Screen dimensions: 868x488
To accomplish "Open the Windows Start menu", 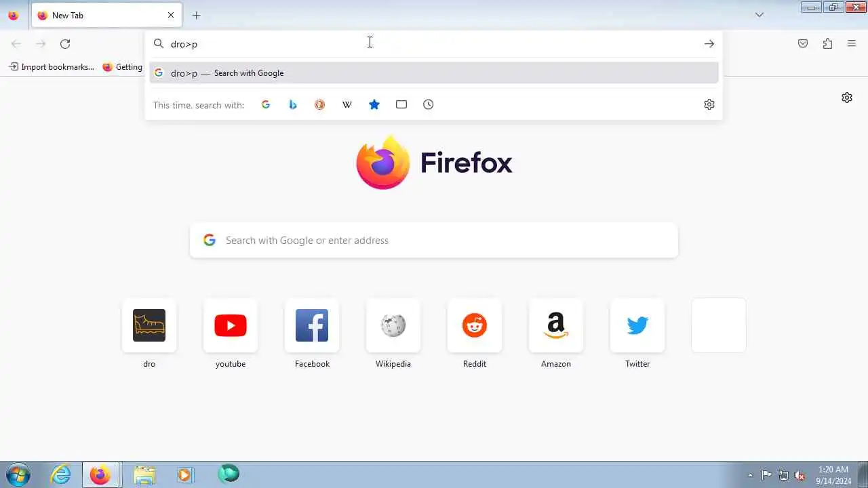I will coord(18,474).
